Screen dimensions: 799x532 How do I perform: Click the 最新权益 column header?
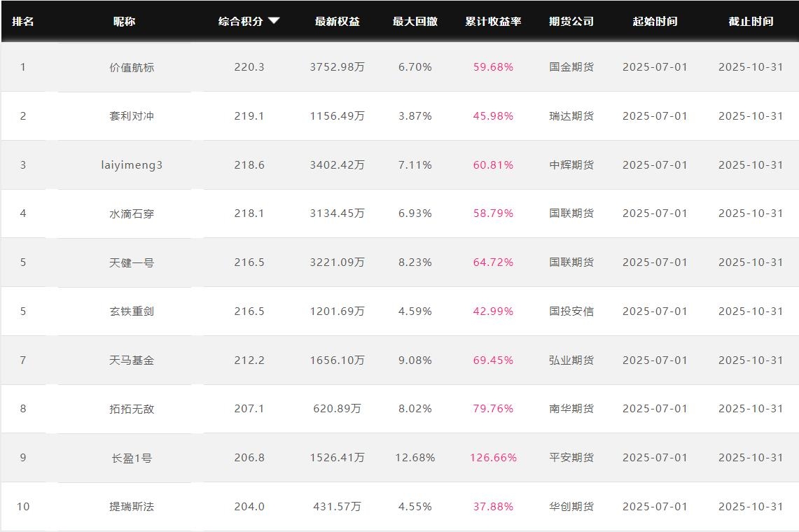[x=337, y=22]
